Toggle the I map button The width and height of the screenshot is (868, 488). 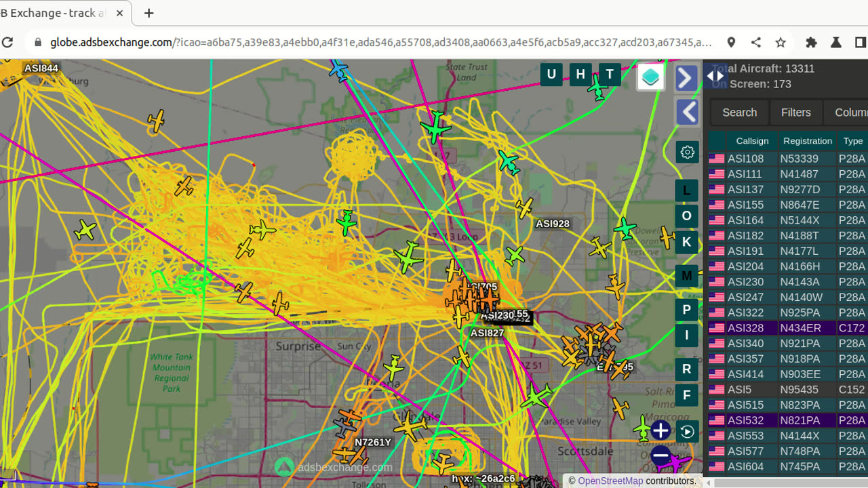coord(686,335)
